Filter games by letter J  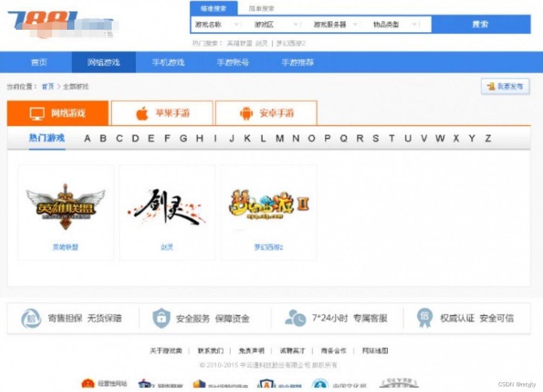pyautogui.click(x=232, y=139)
